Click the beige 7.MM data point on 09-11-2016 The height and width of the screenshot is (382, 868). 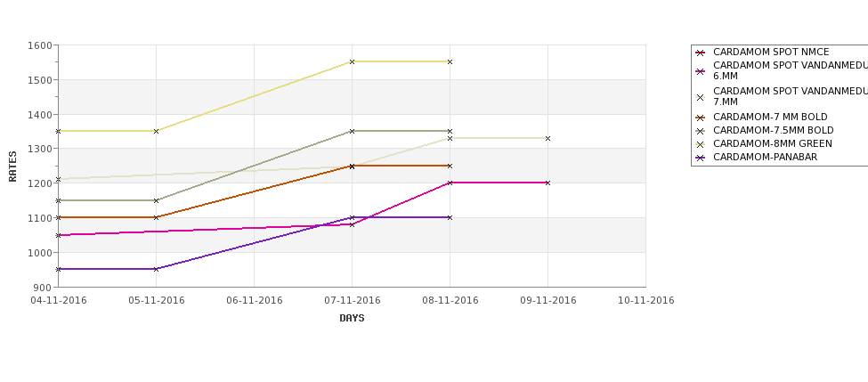pyautogui.click(x=548, y=138)
